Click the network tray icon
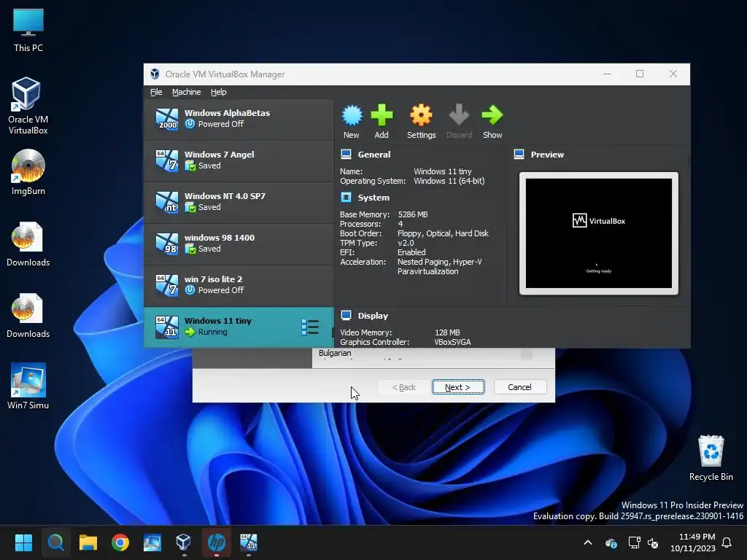This screenshot has width=747, height=560. [x=634, y=542]
